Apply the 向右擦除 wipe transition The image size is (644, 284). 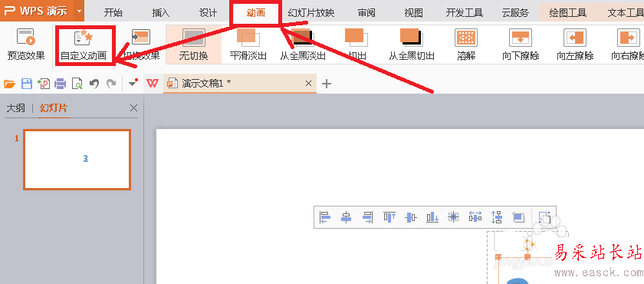click(629, 45)
